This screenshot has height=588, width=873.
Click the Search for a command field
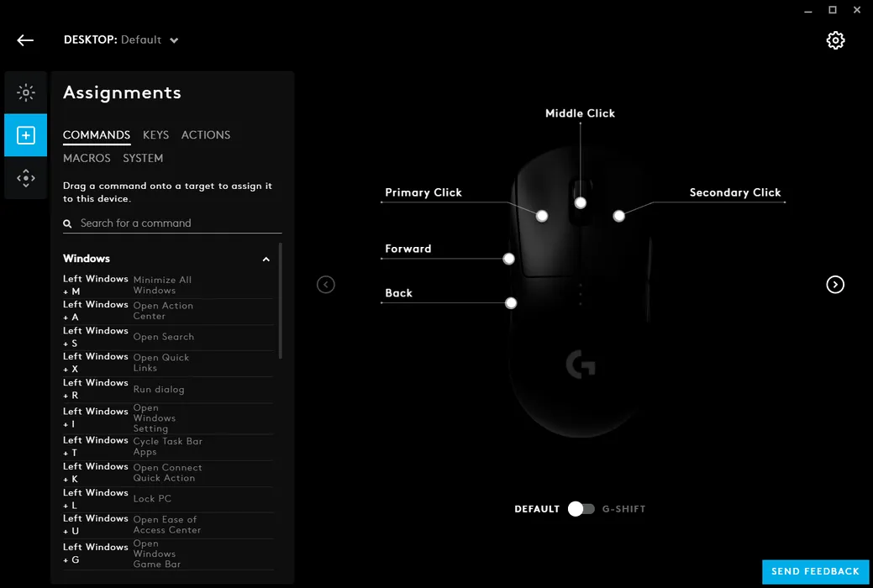[x=172, y=223]
